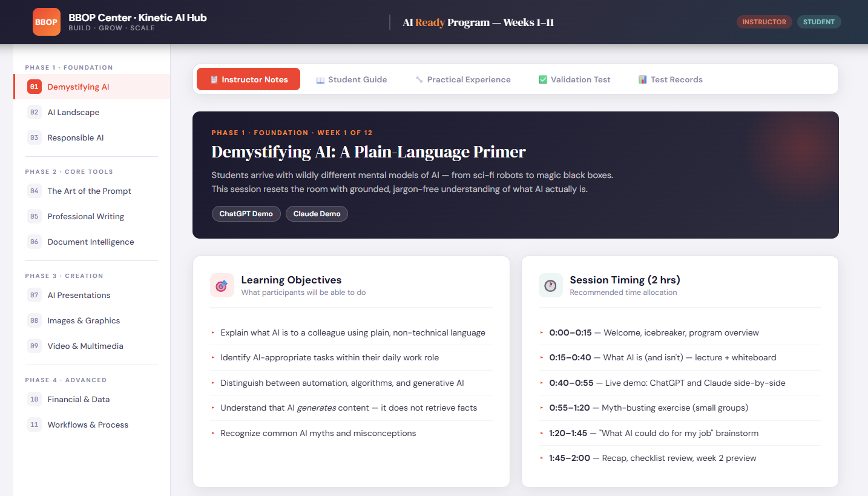Open the Student Guide tab

pos(352,79)
